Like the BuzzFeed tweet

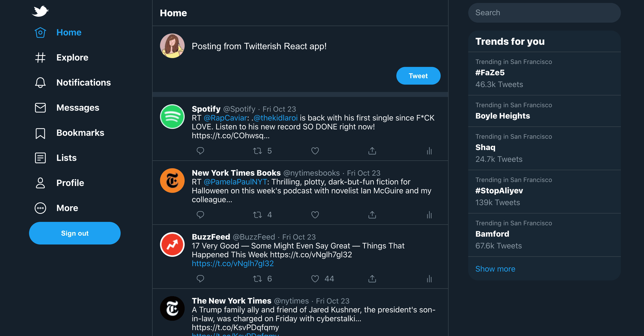point(315,278)
